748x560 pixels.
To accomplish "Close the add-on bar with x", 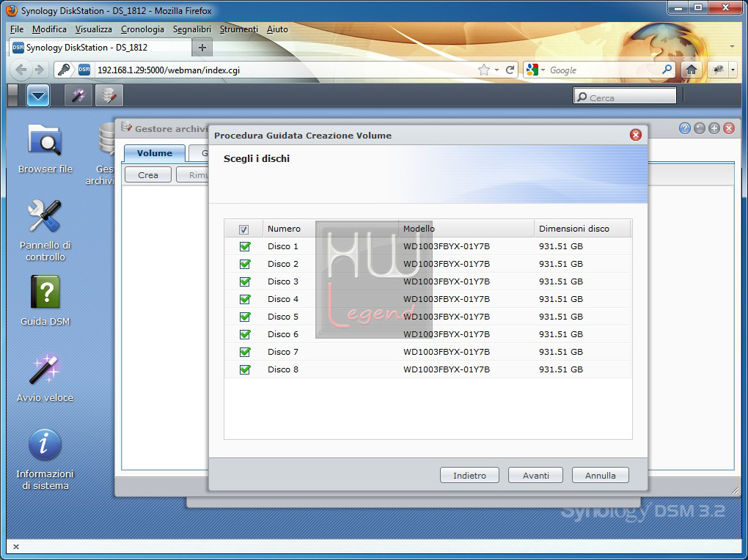I will coord(15,547).
